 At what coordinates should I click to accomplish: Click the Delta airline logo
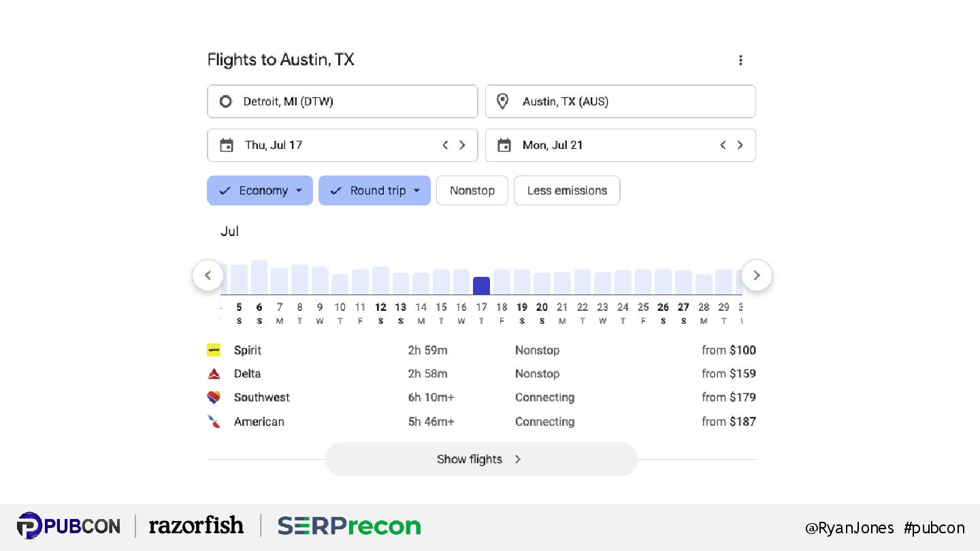pos(214,373)
